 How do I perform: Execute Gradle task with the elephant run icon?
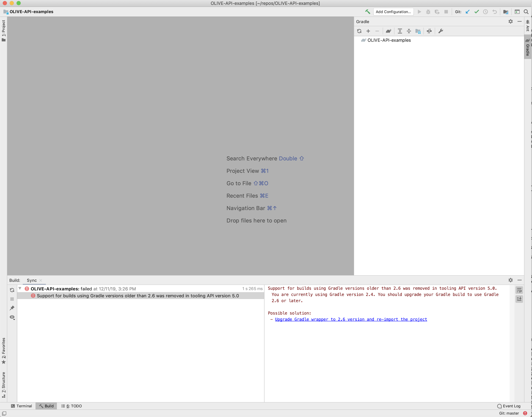(x=389, y=31)
